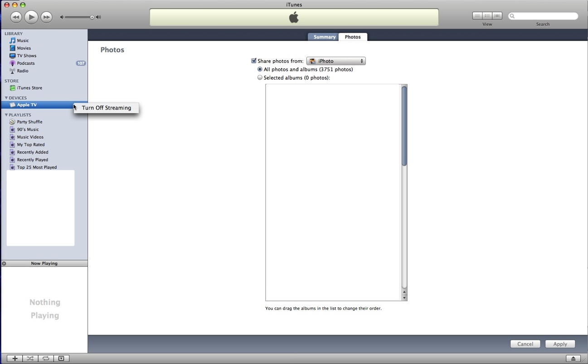Screen dimensions: 588x364
Task: Collapse the DEVICES section triangle
Action: pyautogui.click(x=6, y=98)
